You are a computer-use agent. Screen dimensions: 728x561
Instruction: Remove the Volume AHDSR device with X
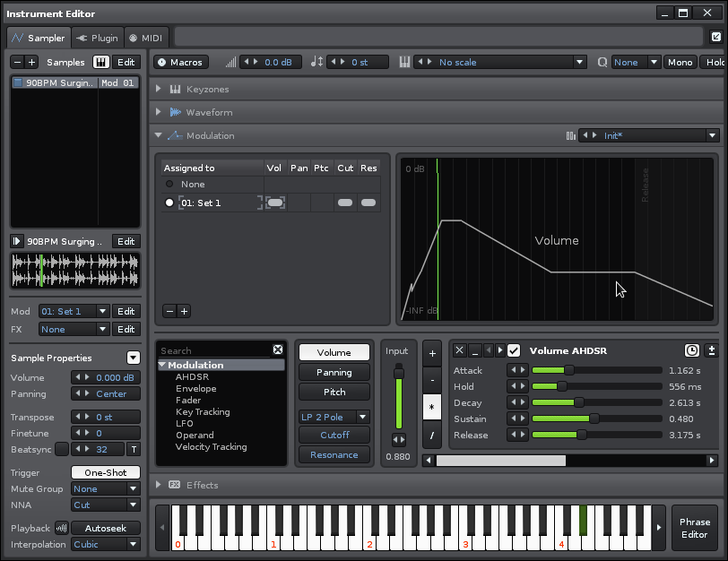[x=459, y=350]
